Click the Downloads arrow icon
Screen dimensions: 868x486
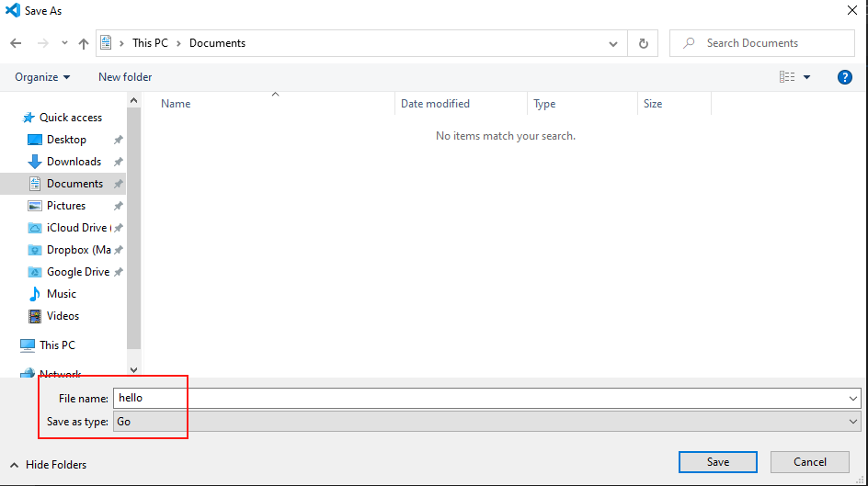[x=34, y=162]
